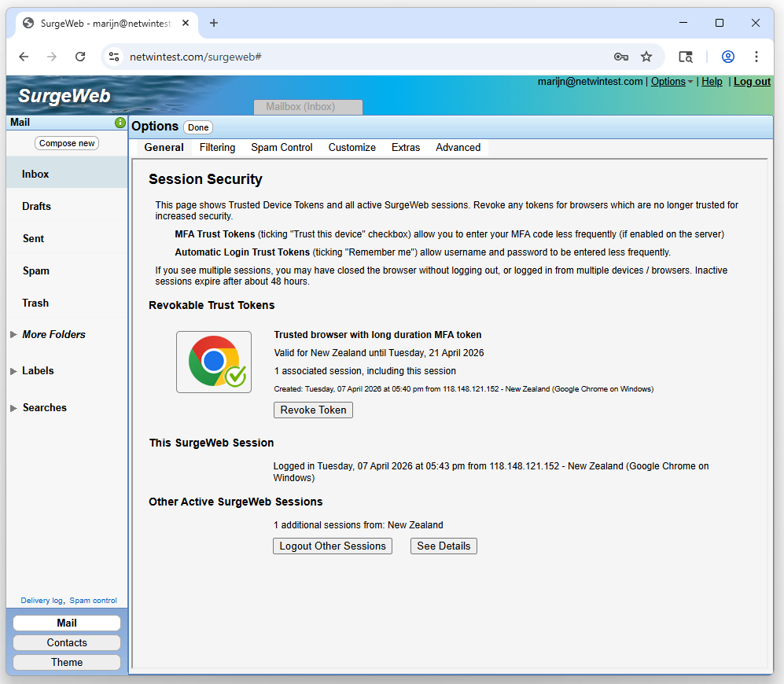This screenshot has height=684, width=784.
Task: Switch to the Filtering tab
Action: pyautogui.click(x=217, y=148)
